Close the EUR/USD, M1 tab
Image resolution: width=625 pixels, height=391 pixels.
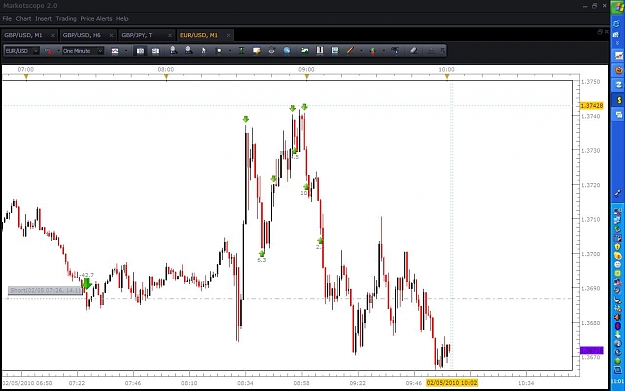click(x=228, y=35)
